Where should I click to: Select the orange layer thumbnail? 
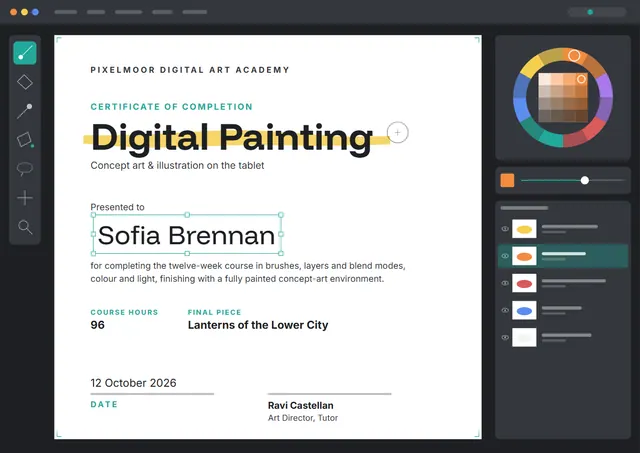524,256
